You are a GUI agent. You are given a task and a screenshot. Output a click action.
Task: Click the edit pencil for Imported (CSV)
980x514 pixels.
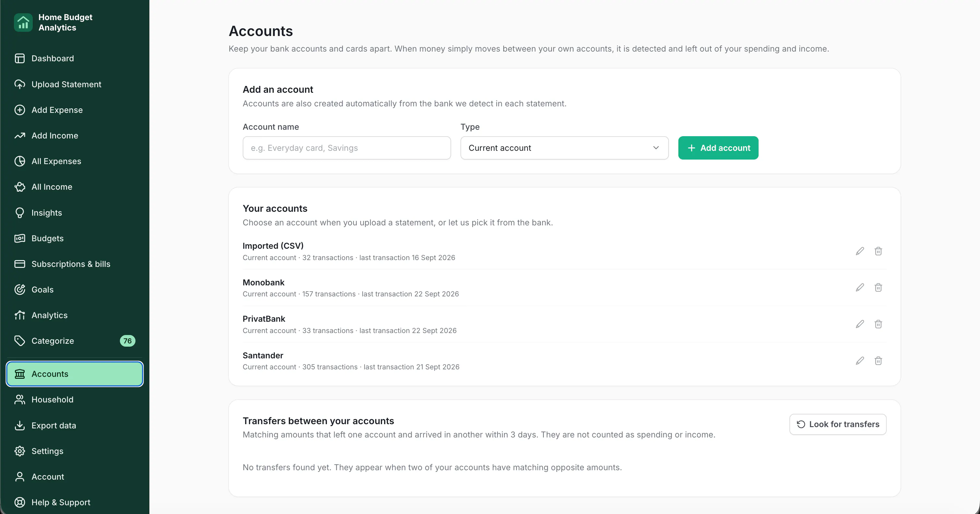860,251
